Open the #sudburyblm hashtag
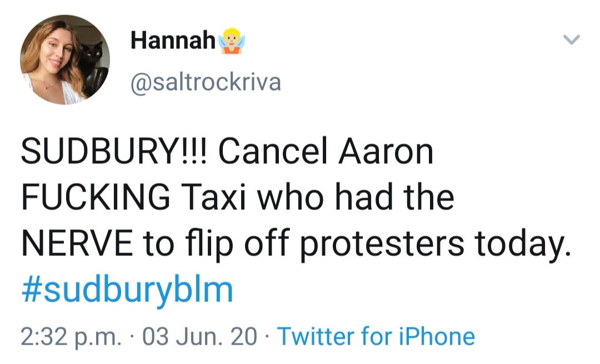The height and width of the screenshot is (364, 600). click(x=127, y=290)
